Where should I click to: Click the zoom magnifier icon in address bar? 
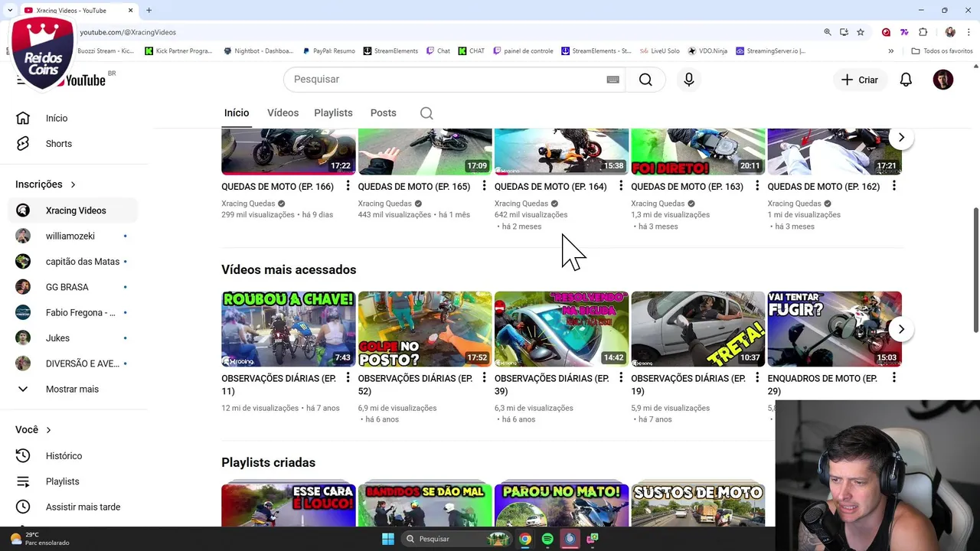[828, 32]
